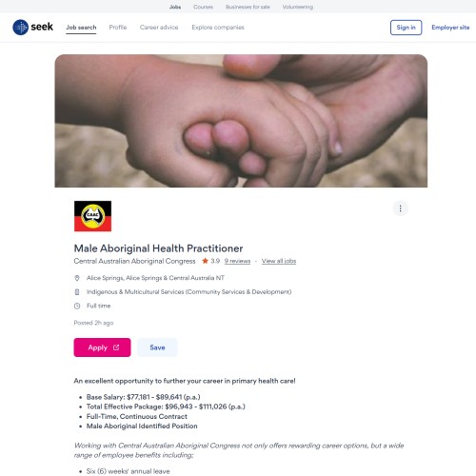Switch to Courses in top bar
The width and height of the screenshot is (476, 476).
click(204, 7)
